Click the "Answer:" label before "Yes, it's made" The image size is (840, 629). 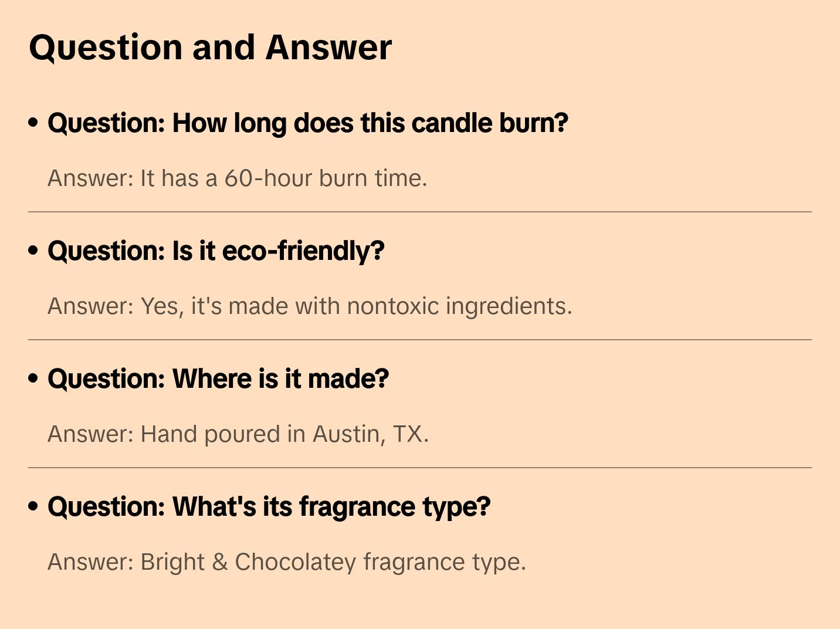(91, 306)
